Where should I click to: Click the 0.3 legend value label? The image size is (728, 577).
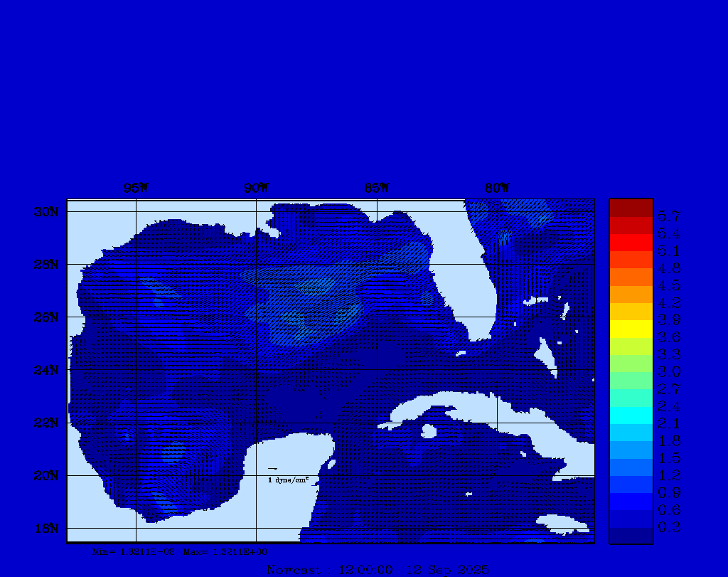669,527
